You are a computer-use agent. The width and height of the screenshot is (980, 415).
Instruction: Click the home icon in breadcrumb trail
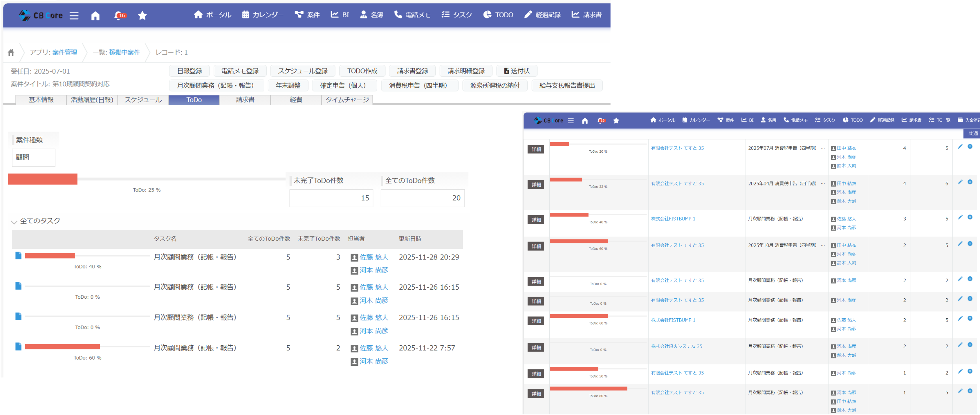point(11,53)
